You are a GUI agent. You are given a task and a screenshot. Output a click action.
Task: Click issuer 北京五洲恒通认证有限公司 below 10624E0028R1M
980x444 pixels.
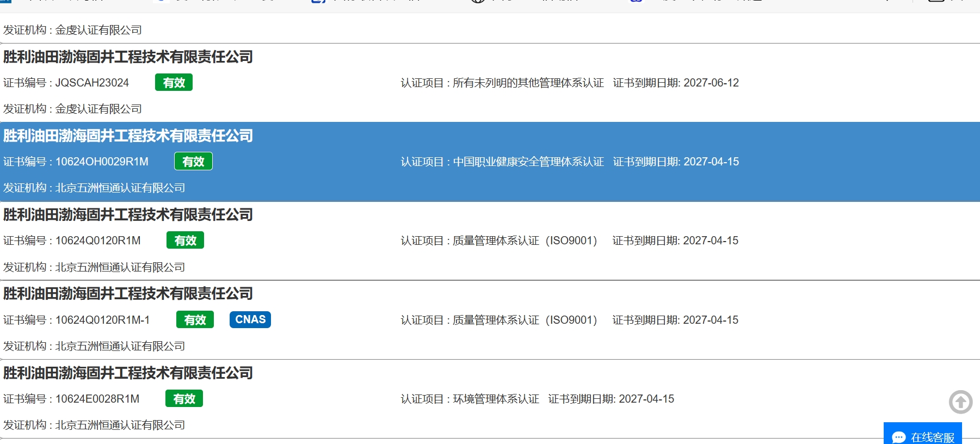point(120,425)
